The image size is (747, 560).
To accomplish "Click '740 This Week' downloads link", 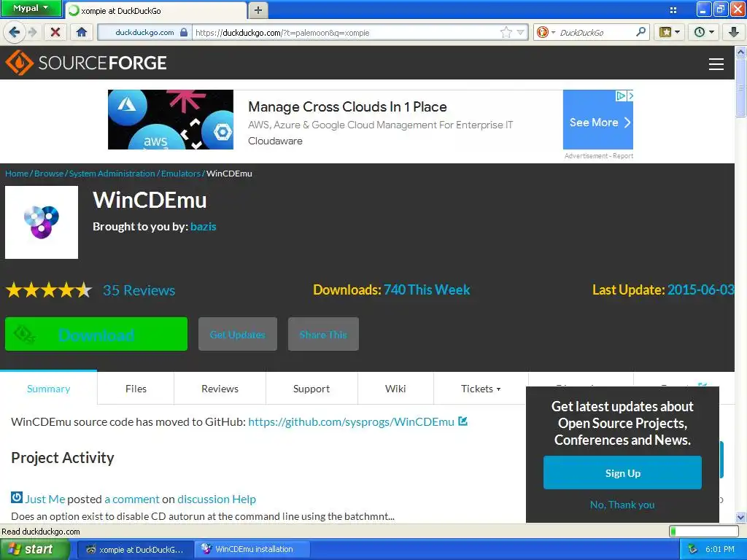I will click(426, 289).
